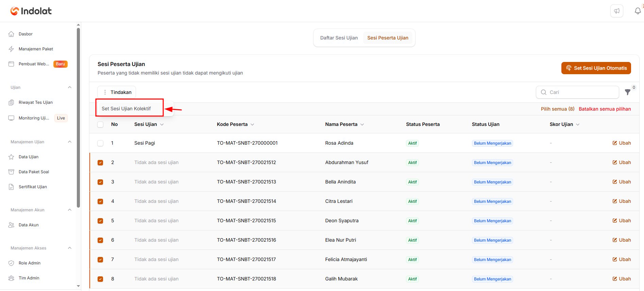
Task: Click the search magnifier icon
Action: [x=544, y=92]
